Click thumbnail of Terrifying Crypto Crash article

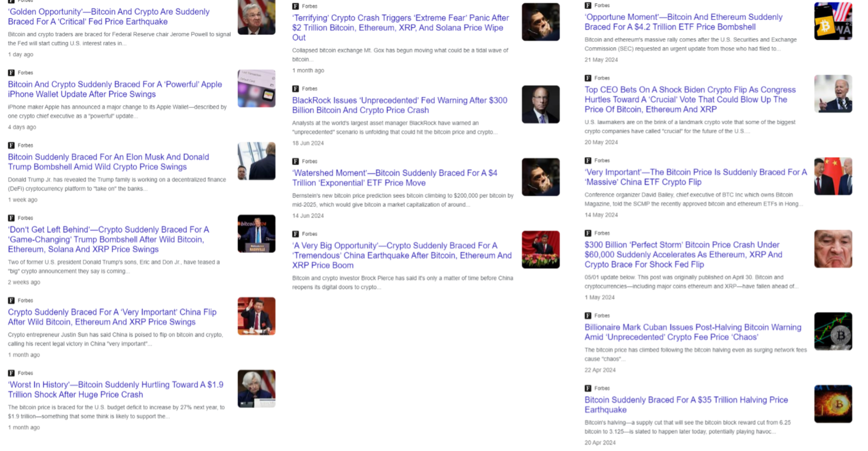[x=541, y=22]
